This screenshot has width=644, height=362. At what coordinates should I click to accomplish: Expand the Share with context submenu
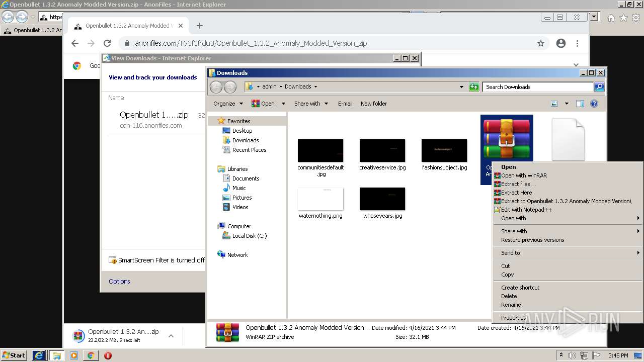pos(567,231)
